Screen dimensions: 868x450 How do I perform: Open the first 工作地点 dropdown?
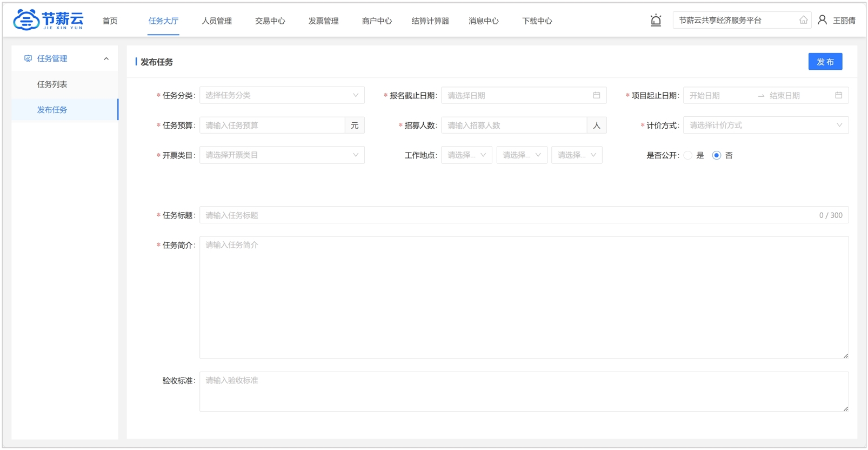click(x=466, y=155)
